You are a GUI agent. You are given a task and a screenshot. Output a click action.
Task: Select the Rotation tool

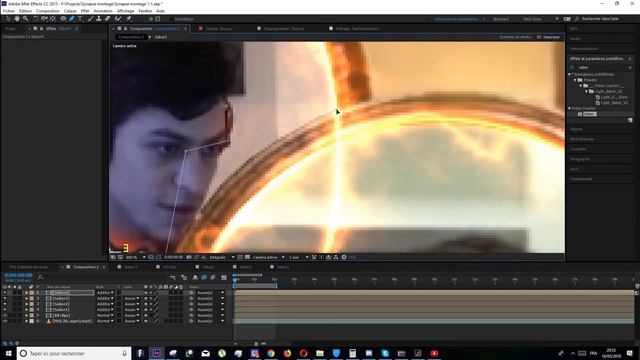(36, 19)
